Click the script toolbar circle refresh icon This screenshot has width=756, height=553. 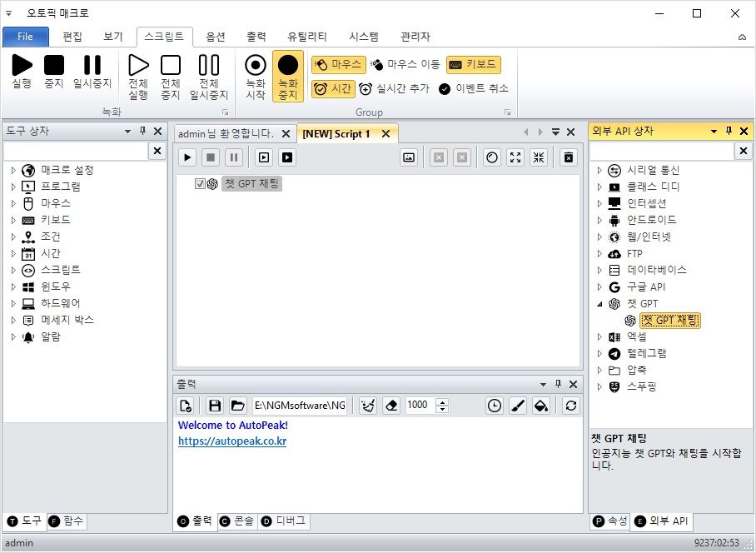(x=492, y=157)
